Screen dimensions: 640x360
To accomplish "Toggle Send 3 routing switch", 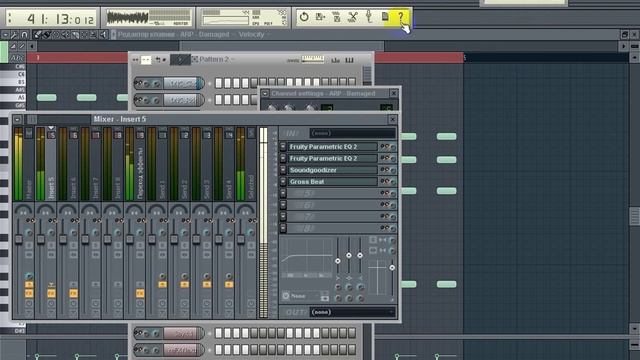I will [207, 284].
